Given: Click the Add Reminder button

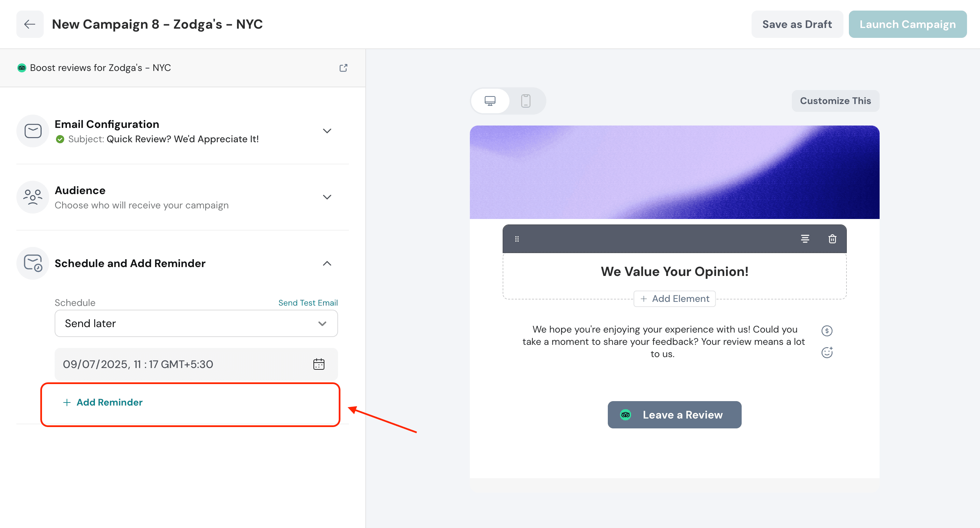Looking at the screenshot, I should point(109,402).
